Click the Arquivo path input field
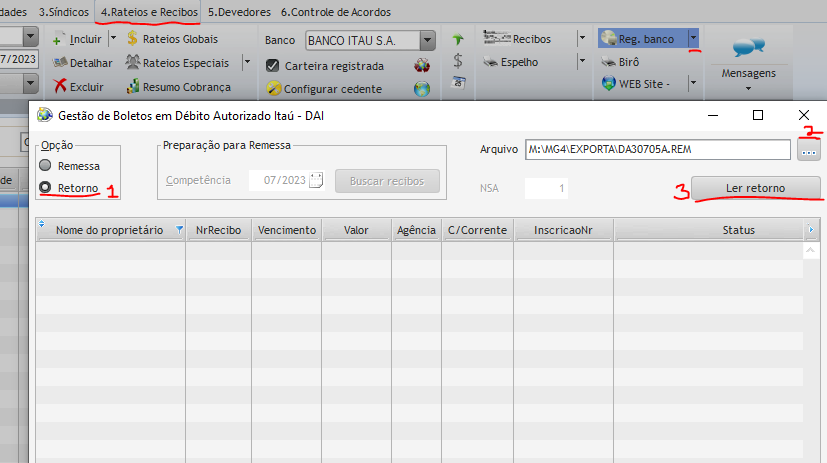This screenshot has width=827, height=463. pos(656,150)
